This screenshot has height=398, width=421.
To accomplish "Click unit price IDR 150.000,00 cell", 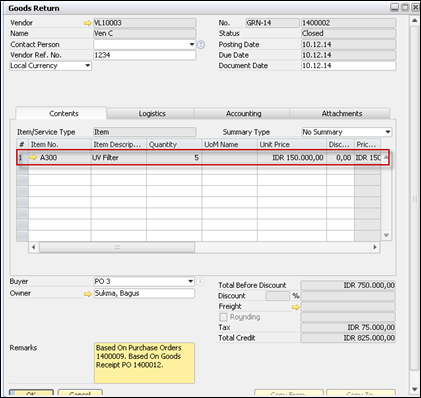I will [x=292, y=157].
